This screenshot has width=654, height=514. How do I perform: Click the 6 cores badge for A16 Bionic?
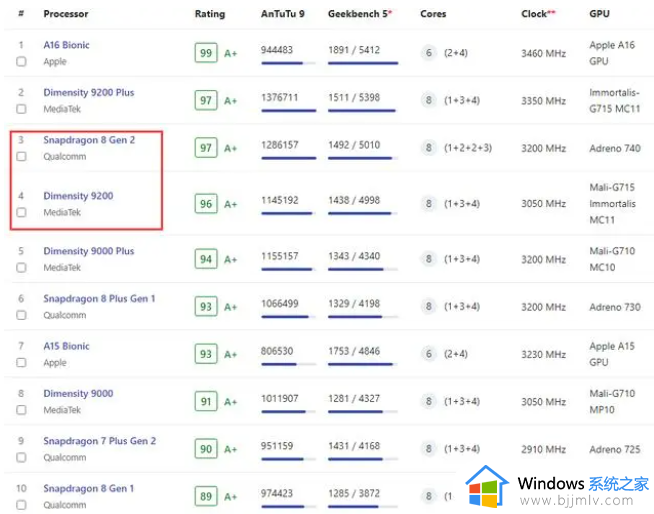428,53
